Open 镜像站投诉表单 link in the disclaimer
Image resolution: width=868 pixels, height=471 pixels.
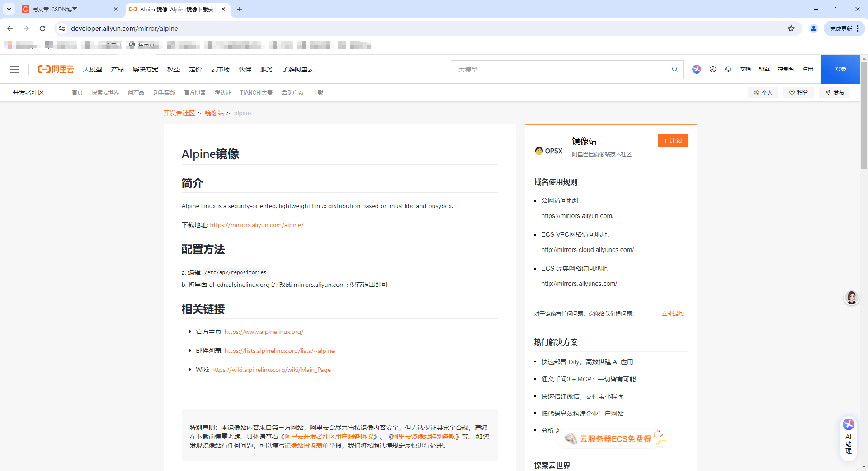[x=307, y=446]
